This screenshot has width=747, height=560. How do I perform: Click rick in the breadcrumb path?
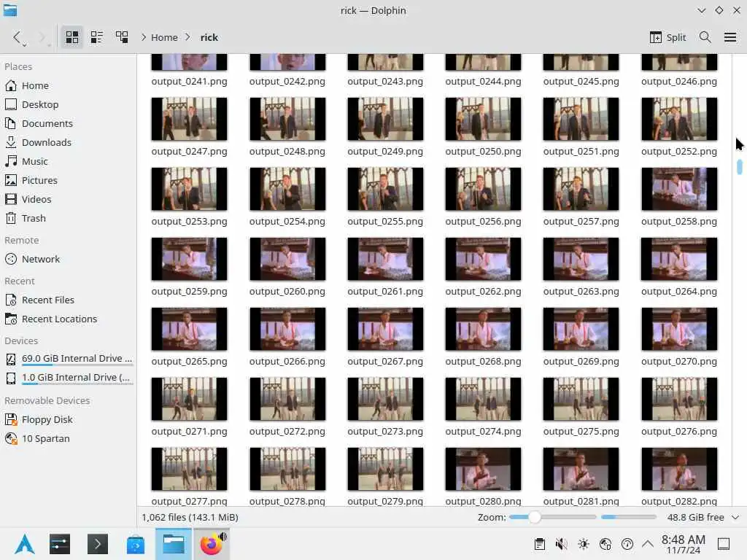tap(209, 37)
